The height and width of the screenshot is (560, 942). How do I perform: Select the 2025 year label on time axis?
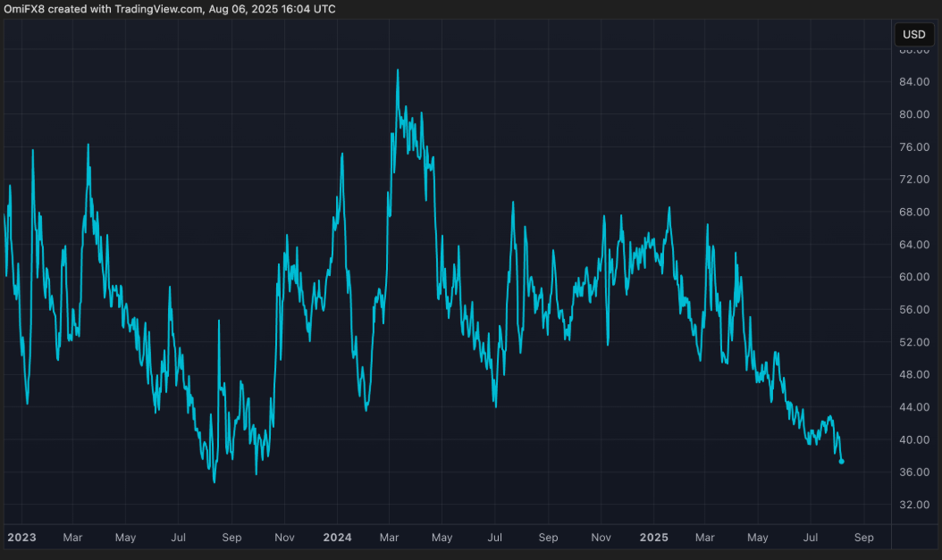654,538
